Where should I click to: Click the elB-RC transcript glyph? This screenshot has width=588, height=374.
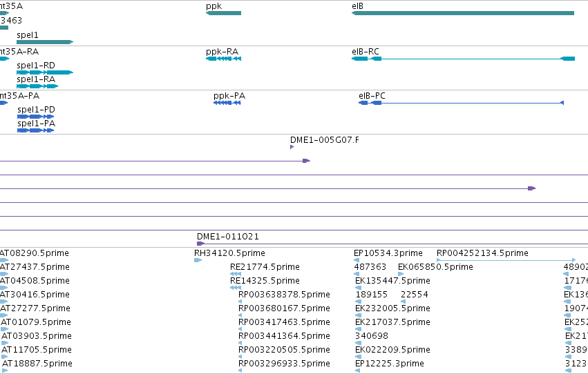[x=463, y=59]
